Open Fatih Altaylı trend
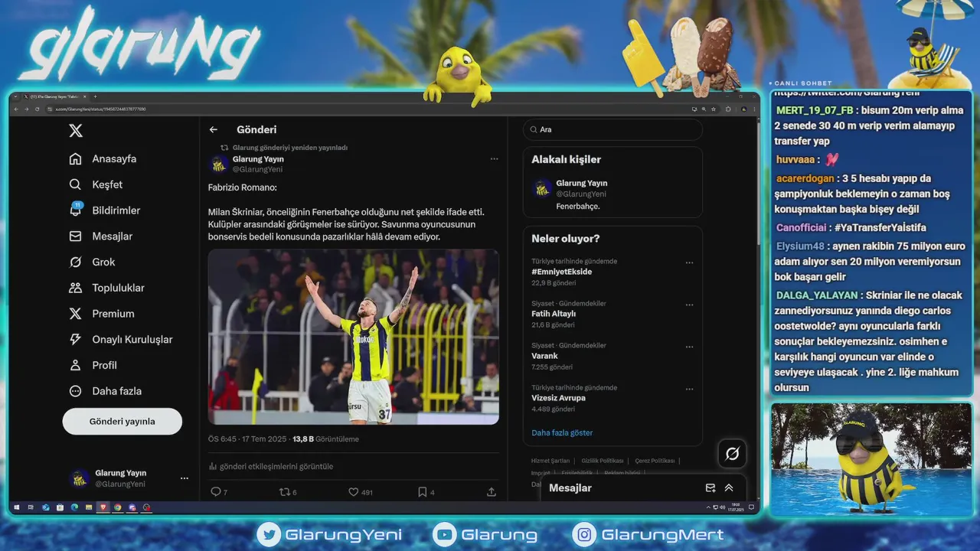Viewport: 980px width, 551px height. tap(554, 314)
